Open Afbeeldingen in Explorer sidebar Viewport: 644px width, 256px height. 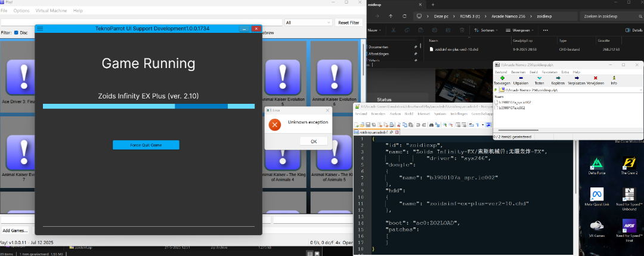[x=379, y=54]
